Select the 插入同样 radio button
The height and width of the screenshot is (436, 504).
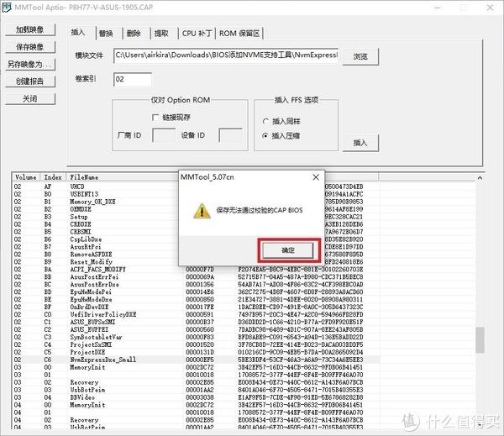click(265, 121)
